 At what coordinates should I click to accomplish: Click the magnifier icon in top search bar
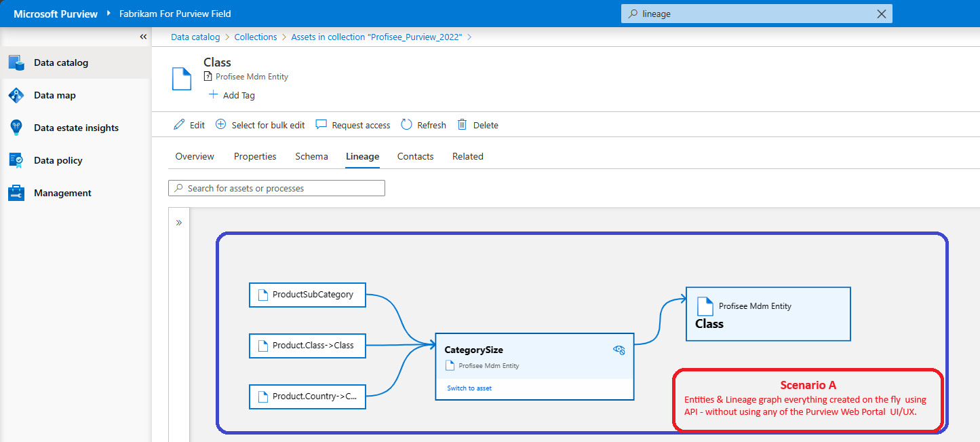point(633,14)
